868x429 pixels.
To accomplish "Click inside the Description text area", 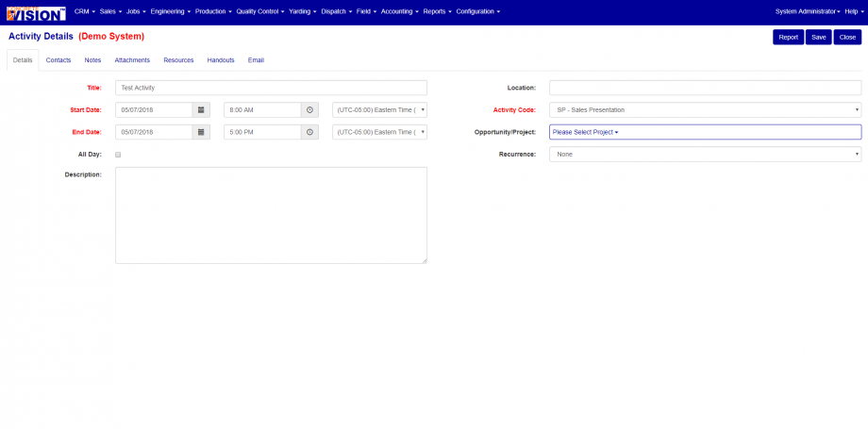I will point(272,215).
